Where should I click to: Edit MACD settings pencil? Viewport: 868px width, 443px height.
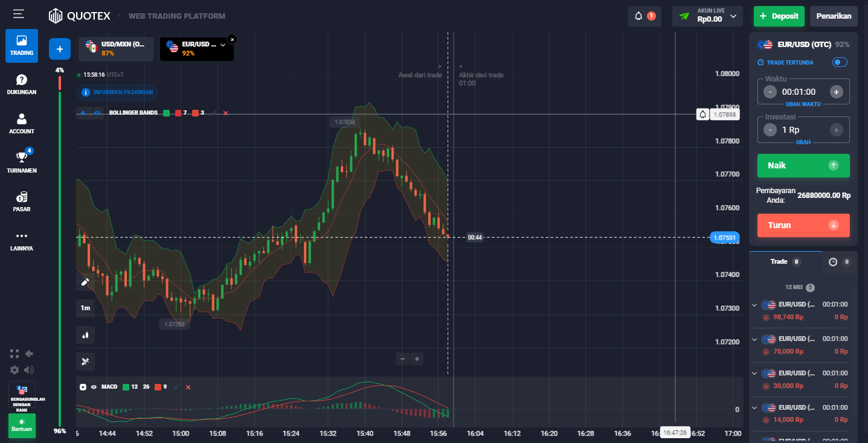coord(176,387)
